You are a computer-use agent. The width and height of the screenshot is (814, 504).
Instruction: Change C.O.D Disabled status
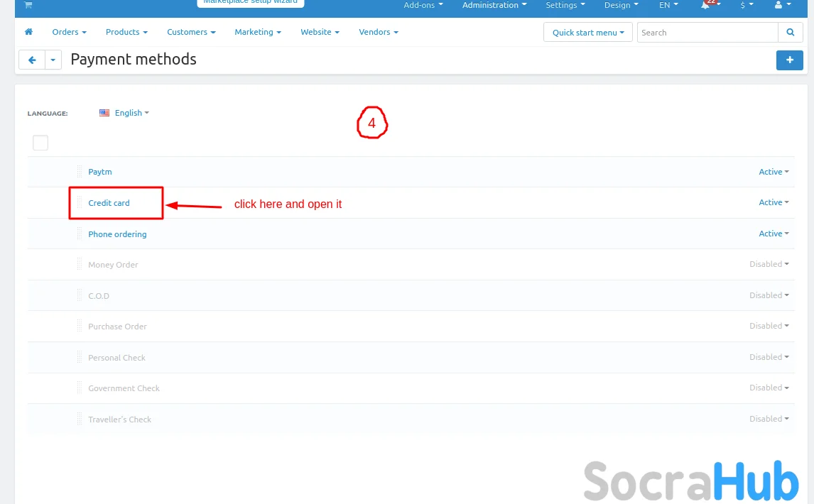click(x=769, y=295)
